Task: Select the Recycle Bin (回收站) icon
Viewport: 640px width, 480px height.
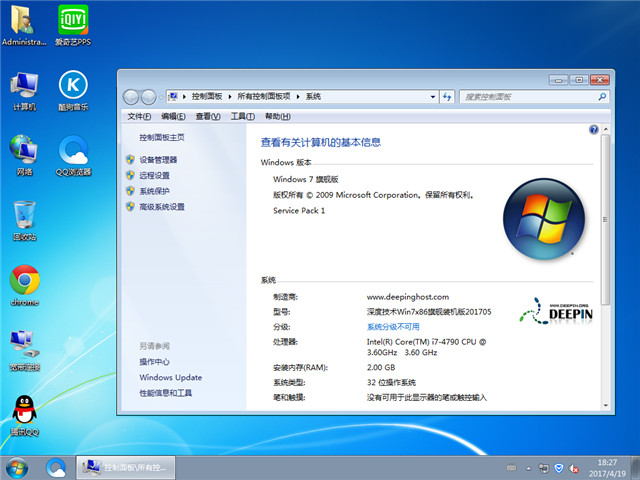Action: [24, 220]
